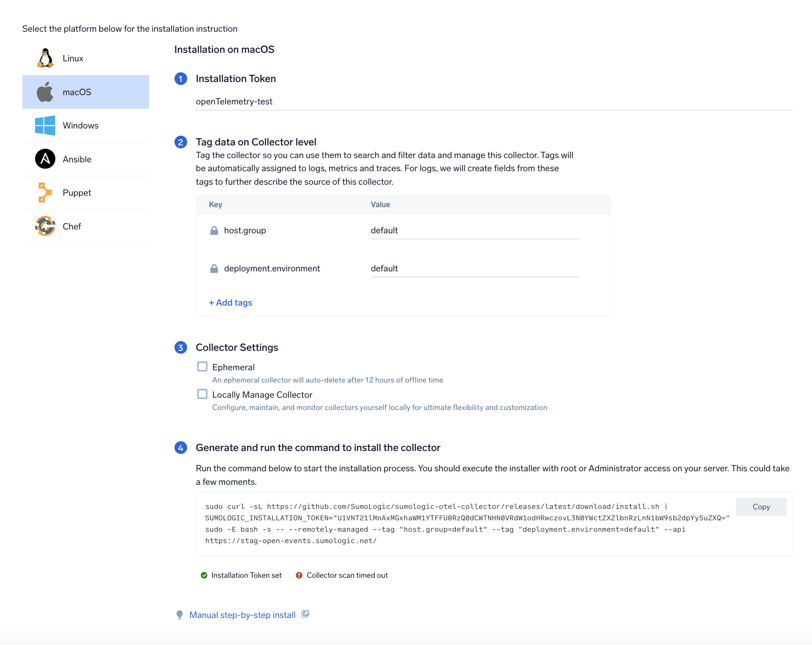
Task: Click the host.group value input field
Action: click(474, 230)
